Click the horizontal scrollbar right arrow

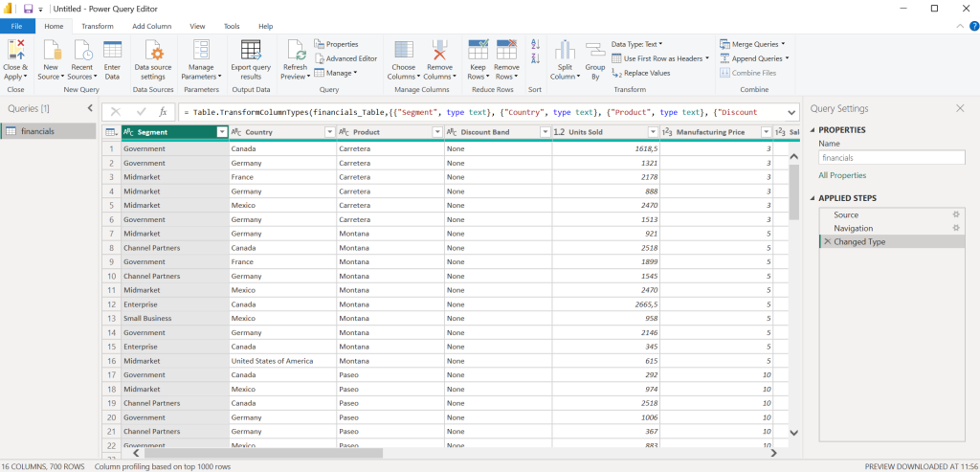773,453
